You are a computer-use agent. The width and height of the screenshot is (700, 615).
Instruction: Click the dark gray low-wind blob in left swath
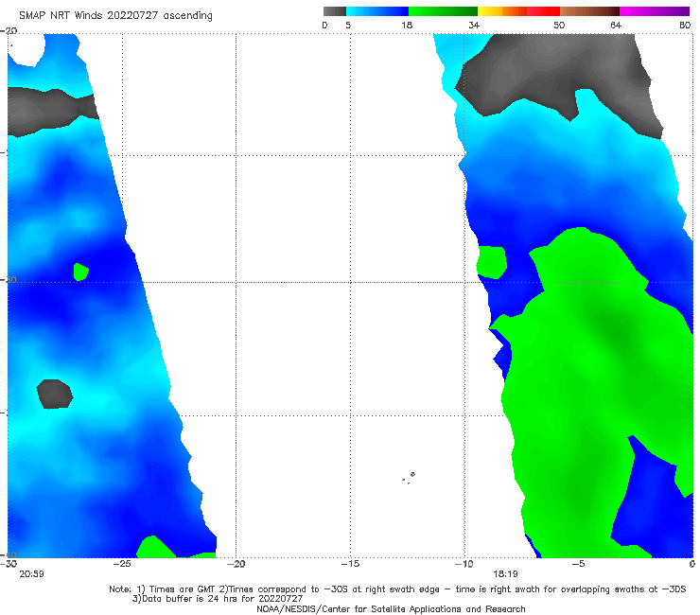[x=55, y=394]
